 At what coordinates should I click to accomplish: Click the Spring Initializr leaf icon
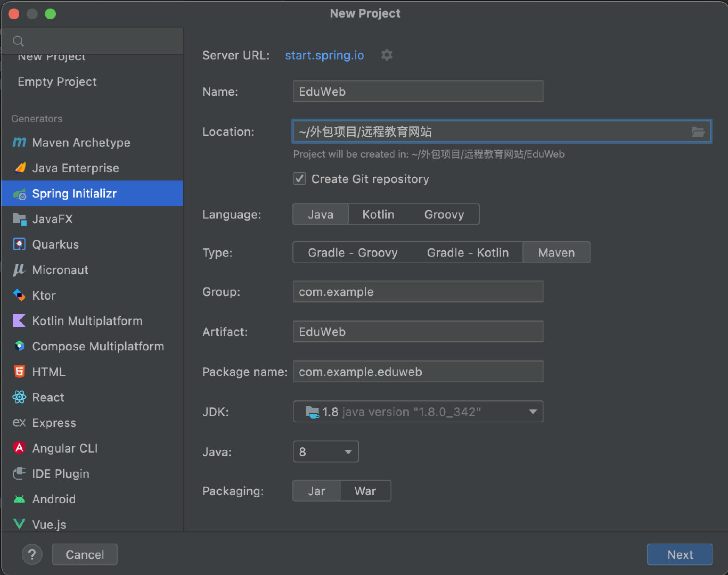tap(20, 194)
